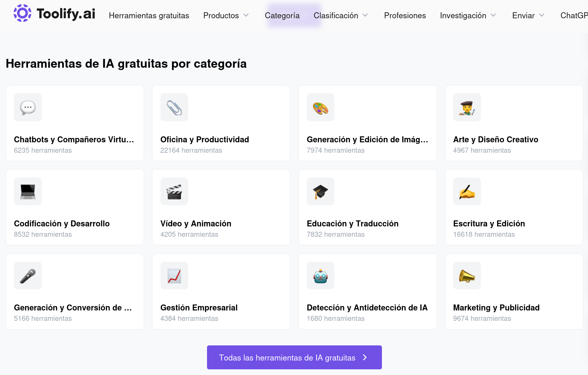Click the 8532 herramientas count text
This screenshot has height=375, width=588.
[43, 235]
